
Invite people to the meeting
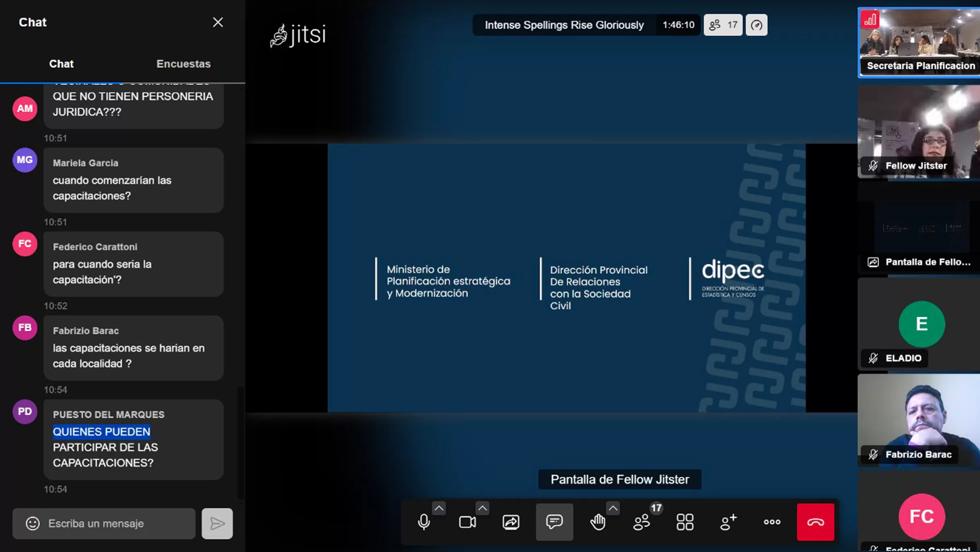729,522
